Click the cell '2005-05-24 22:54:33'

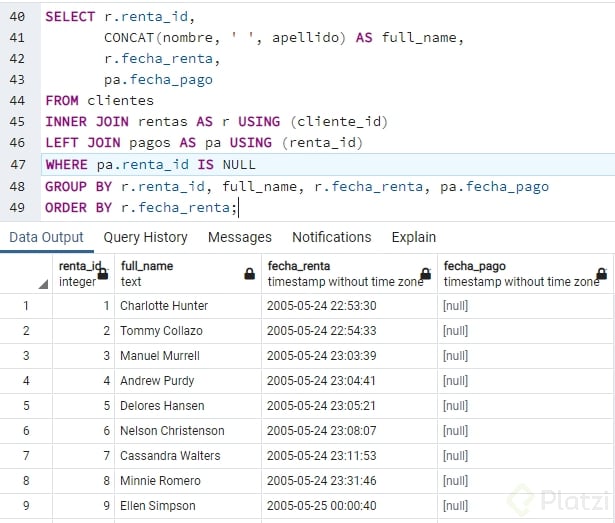349,331
